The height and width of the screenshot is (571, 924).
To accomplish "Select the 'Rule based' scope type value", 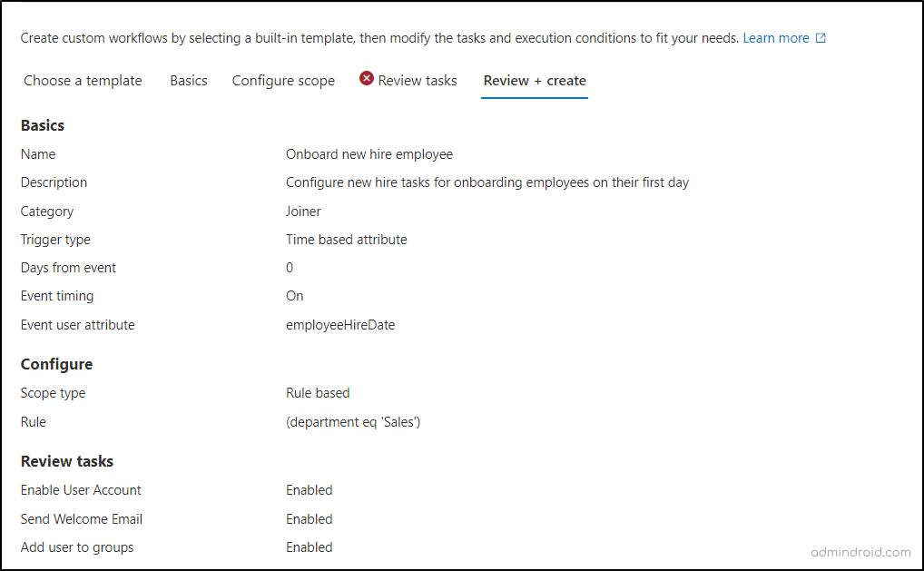I will click(318, 393).
